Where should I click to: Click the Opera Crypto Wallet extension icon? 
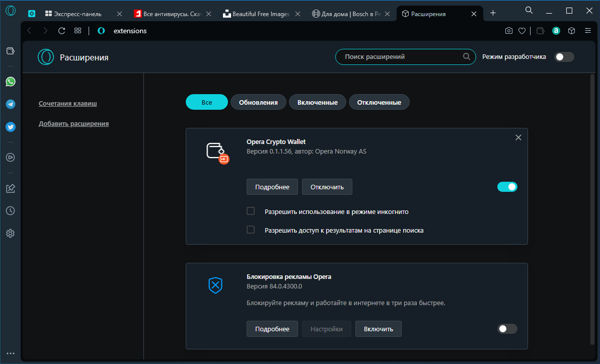click(217, 153)
